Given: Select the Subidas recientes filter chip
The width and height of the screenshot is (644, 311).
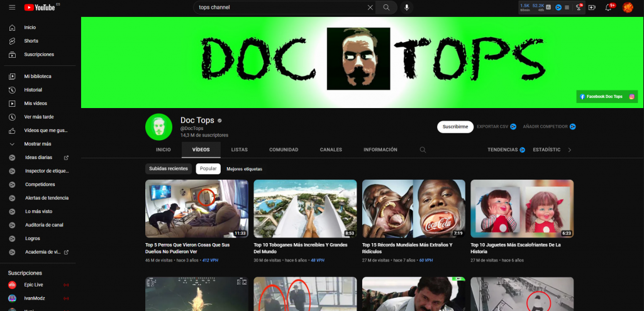Looking at the screenshot, I should click(x=169, y=168).
